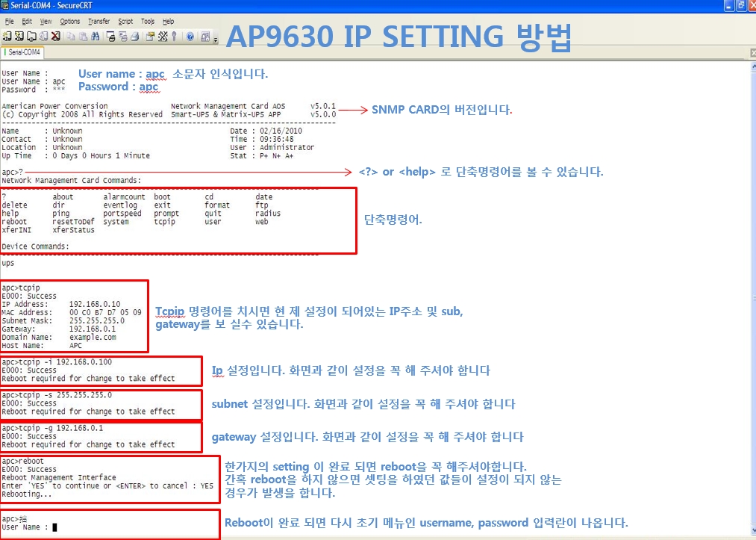This screenshot has width=756, height=540.
Task: Click the final User Name prompt cursor
Action: coord(54,527)
